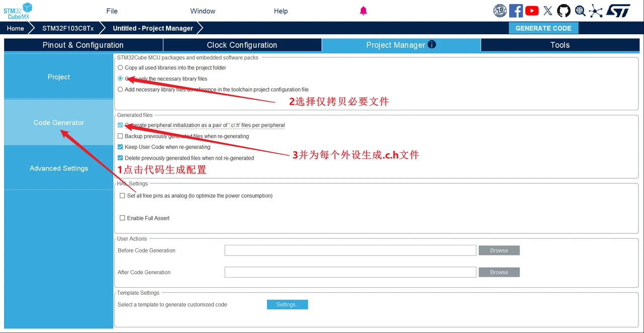644x333 pixels.
Task: Go to Home breadcrumb
Action: (16, 28)
